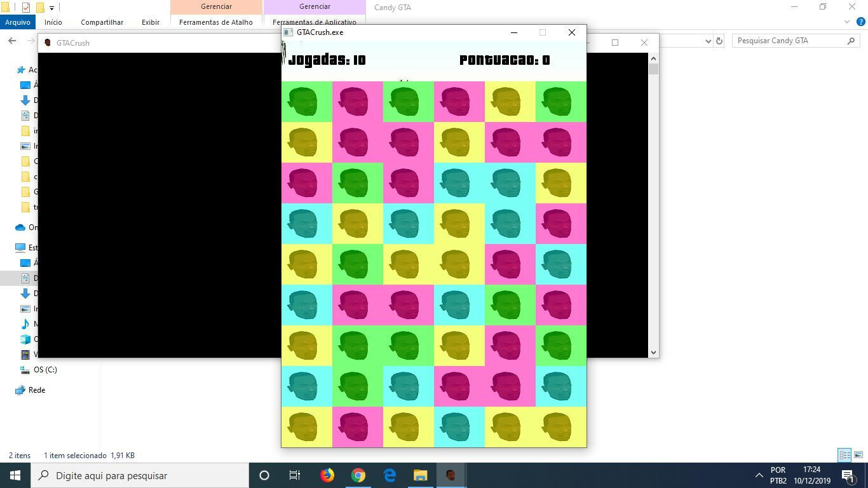Maximize the GTACrush console window

click(614, 43)
